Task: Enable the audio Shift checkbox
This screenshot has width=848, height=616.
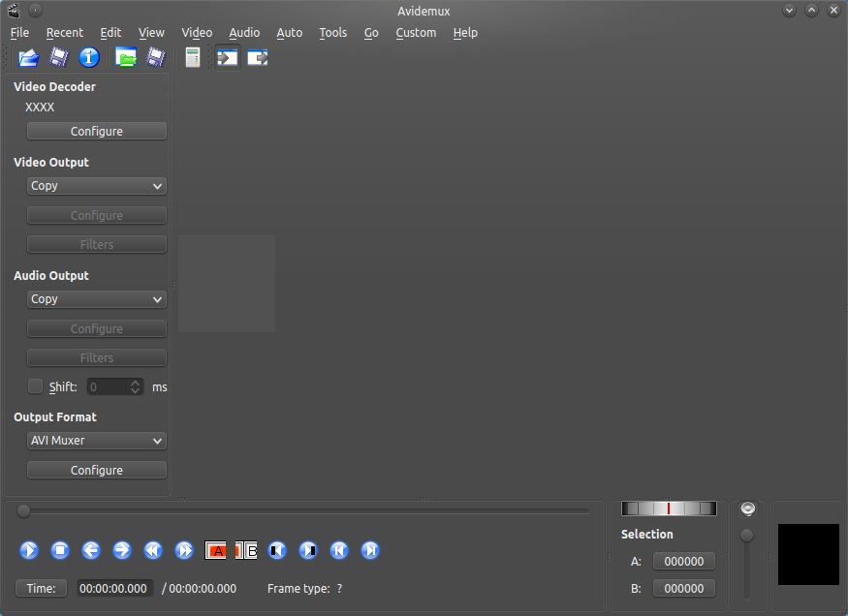Action: (x=35, y=386)
